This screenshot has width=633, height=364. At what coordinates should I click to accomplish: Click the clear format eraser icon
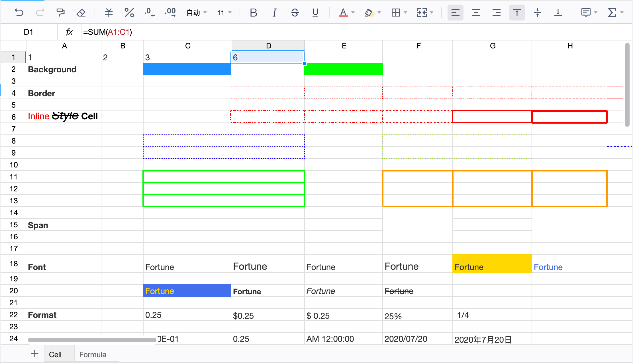tap(81, 13)
